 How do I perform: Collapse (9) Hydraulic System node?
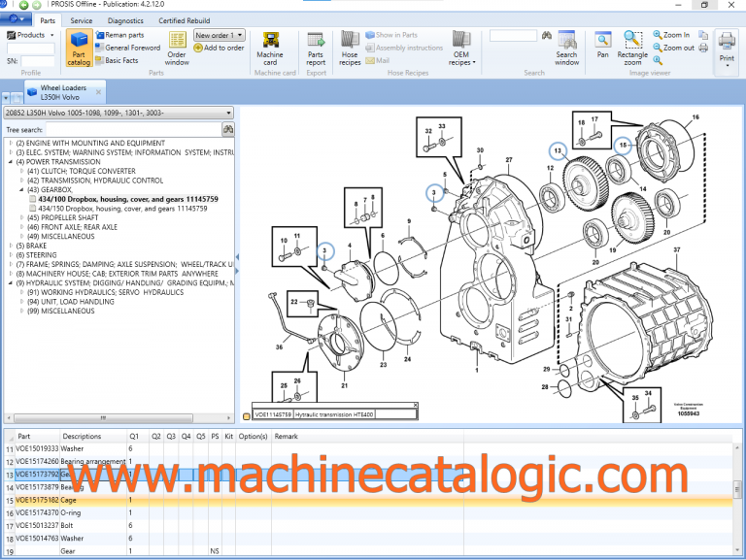(x=11, y=282)
